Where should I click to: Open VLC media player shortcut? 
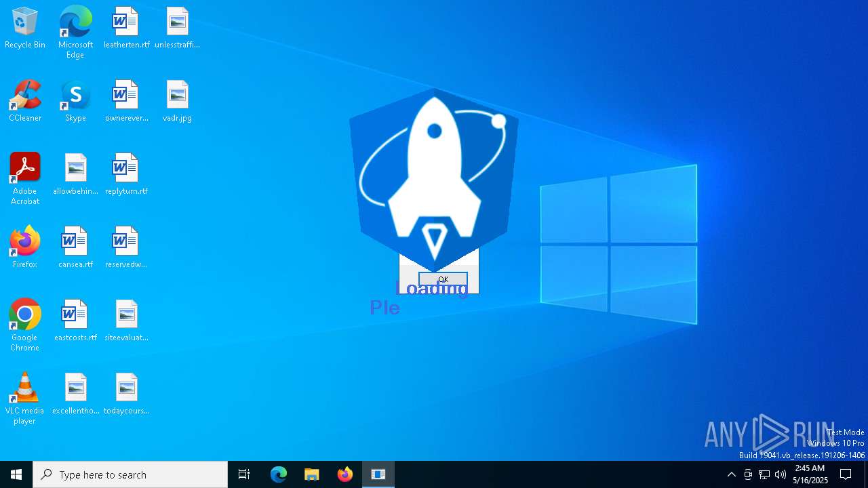tap(25, 399)
